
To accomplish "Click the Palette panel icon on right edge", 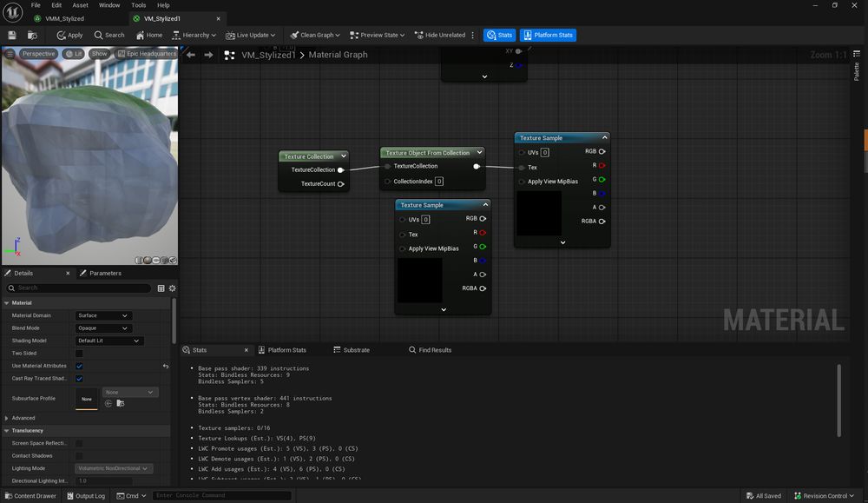I will [857, 54].
